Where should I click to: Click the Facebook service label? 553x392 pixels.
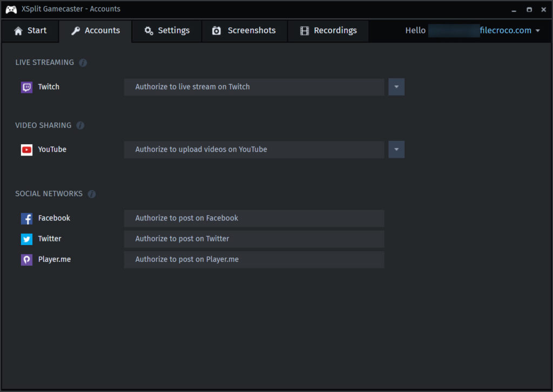pos(54,218)
